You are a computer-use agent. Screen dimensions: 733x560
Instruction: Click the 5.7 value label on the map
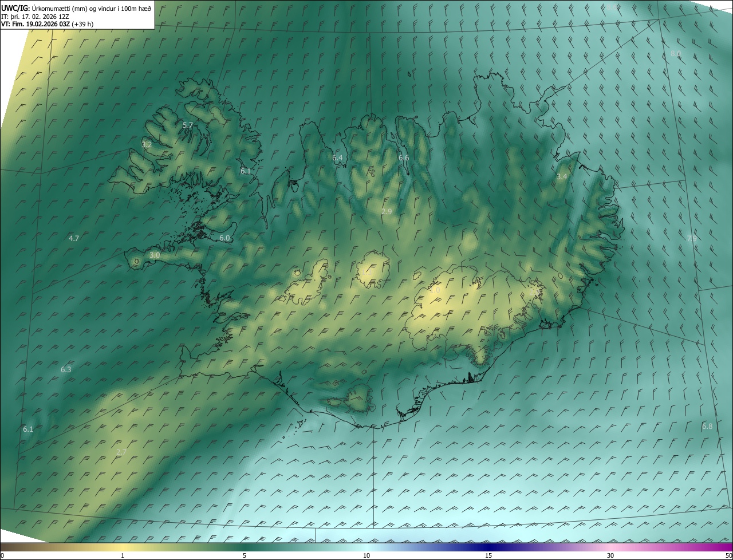[x=188, y=125]
